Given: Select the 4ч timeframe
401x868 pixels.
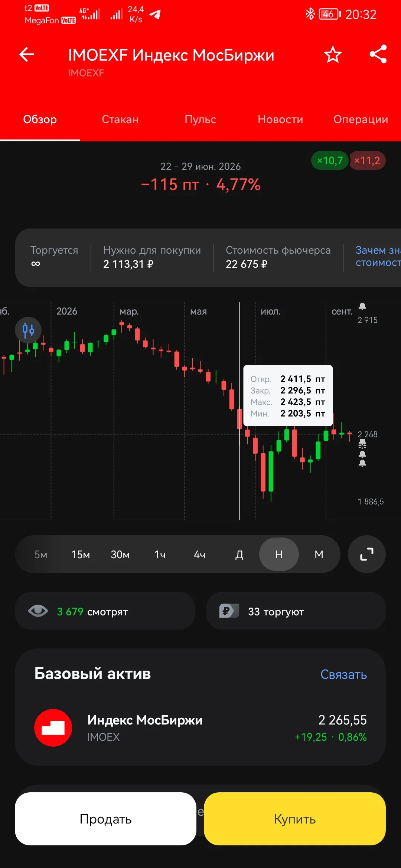Looking at the screenshot, I should (200, 555).
